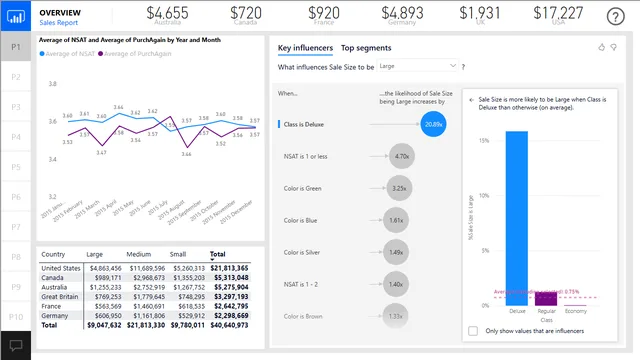The height and width of the screenshot is (360, 640).
Task: Click the Class is Deluxe influencer label
Action: tap(304, 124)
